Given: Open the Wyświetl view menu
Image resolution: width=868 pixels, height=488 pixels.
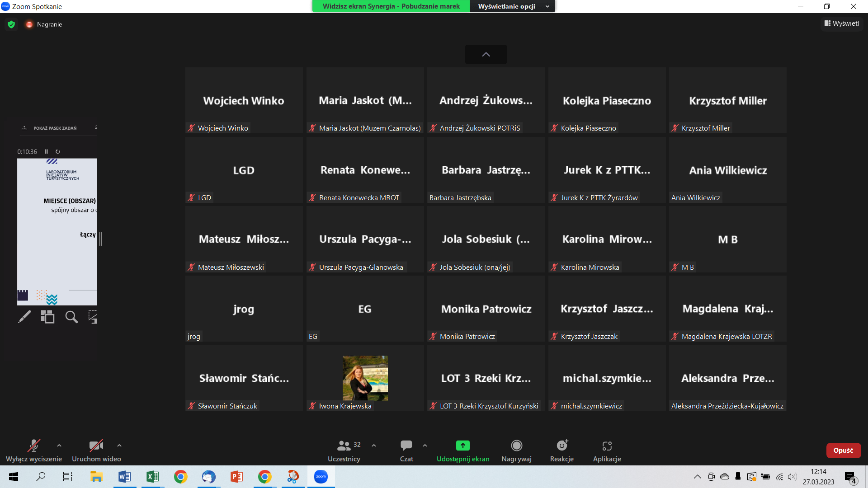Looking at the screenshot, I should (842, 23).
